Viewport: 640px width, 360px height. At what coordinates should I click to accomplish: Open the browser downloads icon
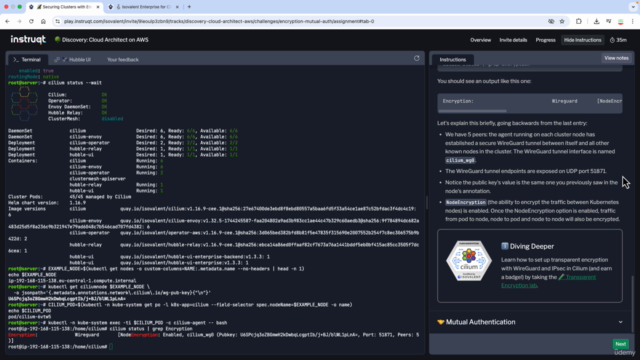(596, 21)
